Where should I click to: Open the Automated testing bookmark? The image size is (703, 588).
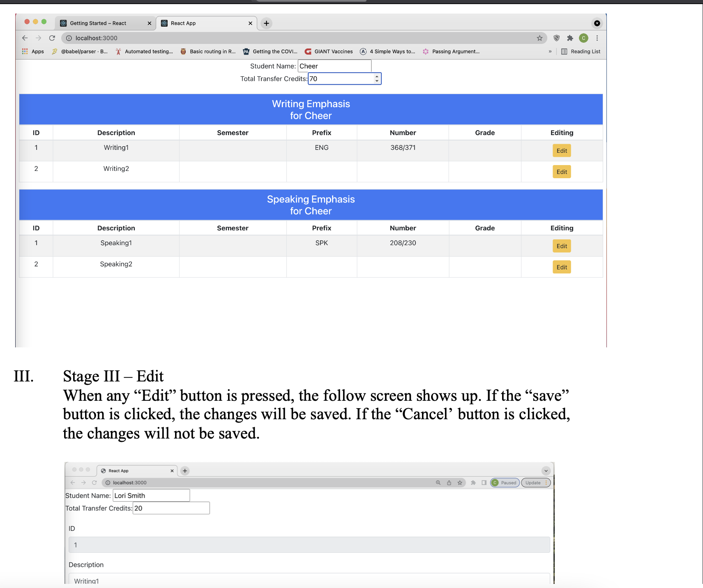click(144, 51)
